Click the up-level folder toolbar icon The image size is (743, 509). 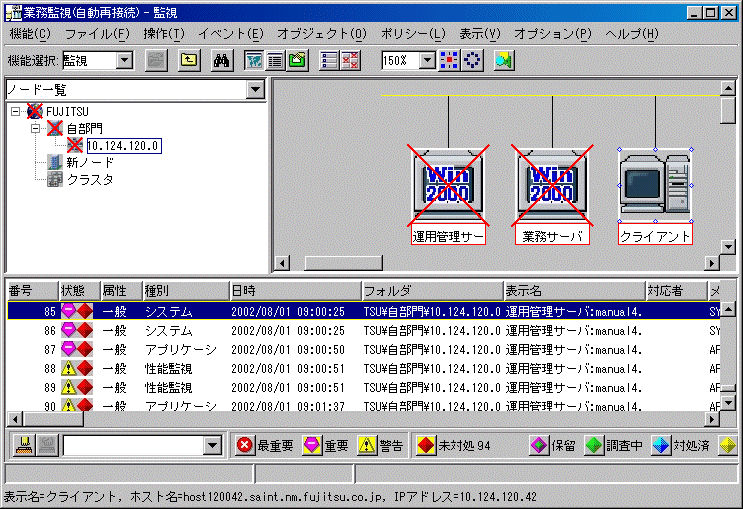[x=189, y=61]
